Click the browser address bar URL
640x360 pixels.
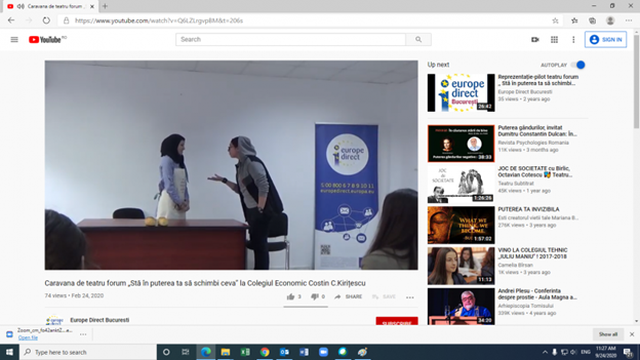pos(159,20)
